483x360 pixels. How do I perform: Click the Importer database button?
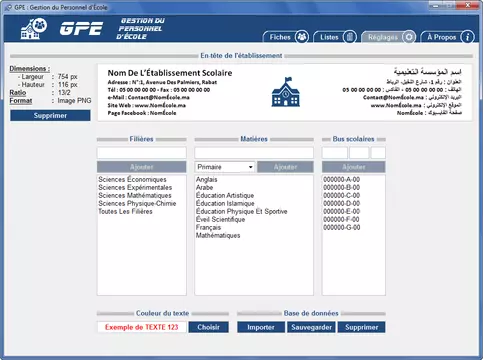coord(261,327)
